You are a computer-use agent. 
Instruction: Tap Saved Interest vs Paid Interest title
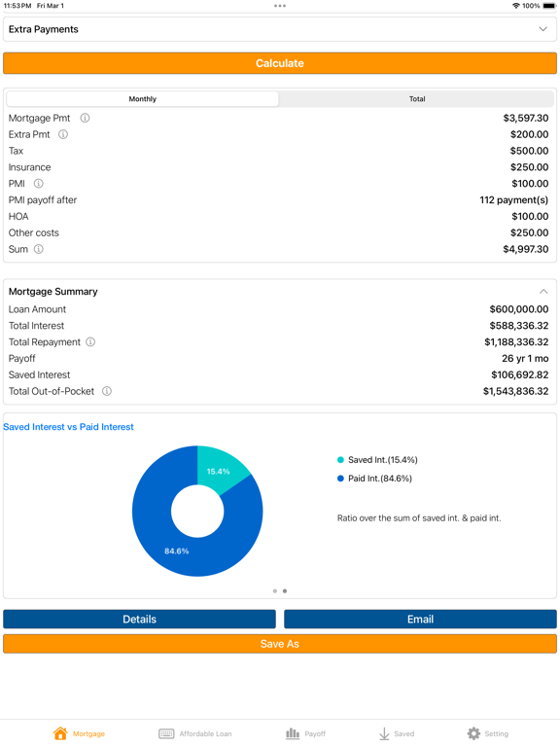[69, 427]
